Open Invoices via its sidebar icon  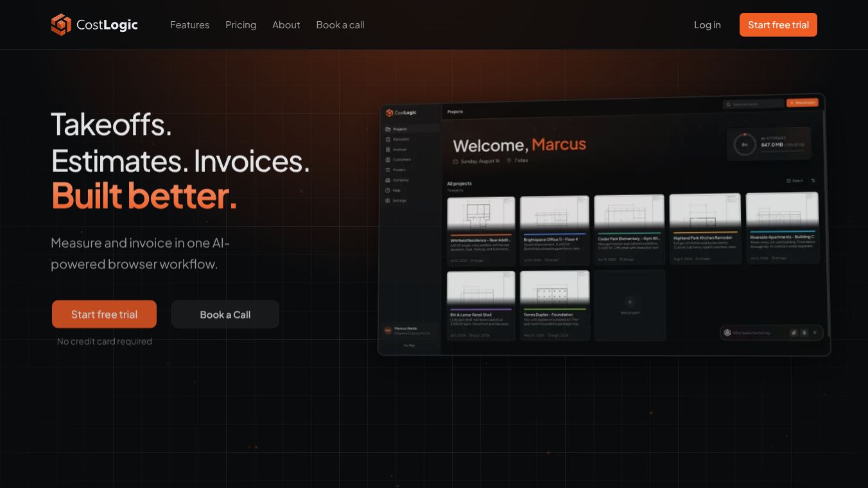coord(388,150)
